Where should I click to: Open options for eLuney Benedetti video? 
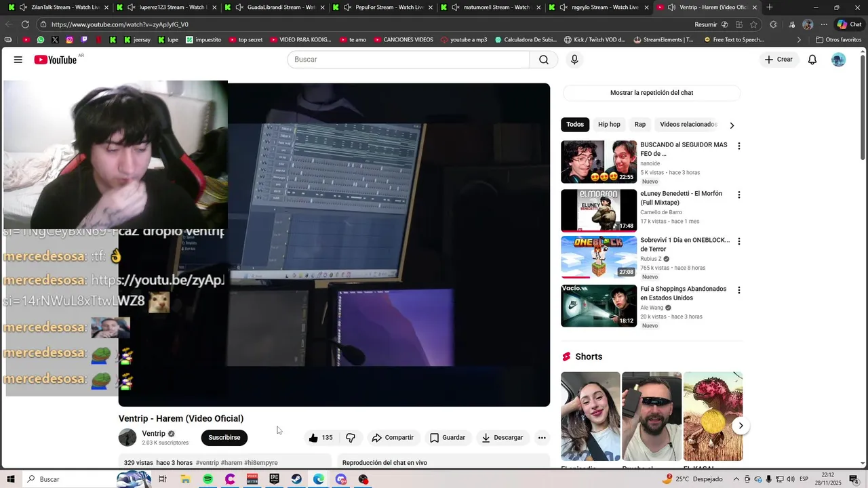point(739,195)
